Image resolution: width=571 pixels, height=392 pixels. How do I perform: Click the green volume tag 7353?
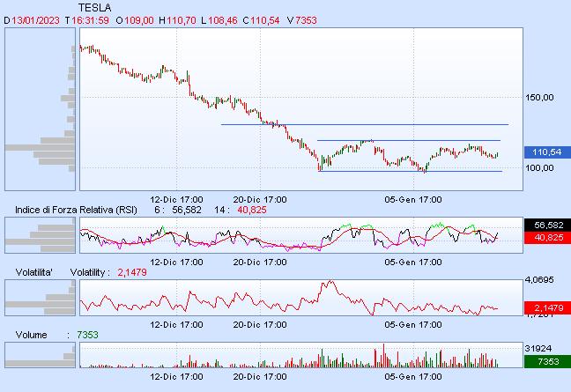click(547, 361)
